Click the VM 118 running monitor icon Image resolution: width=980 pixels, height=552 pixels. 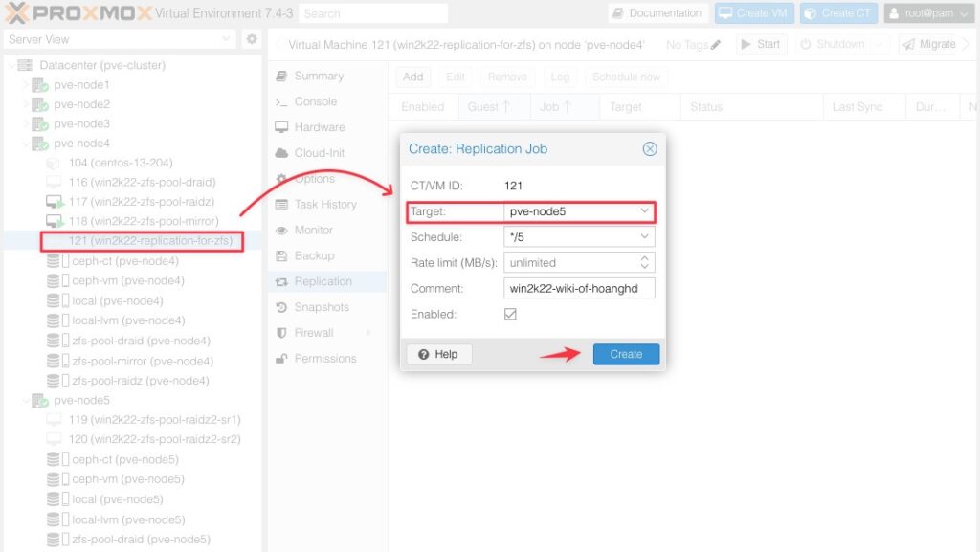click(55, 221)
